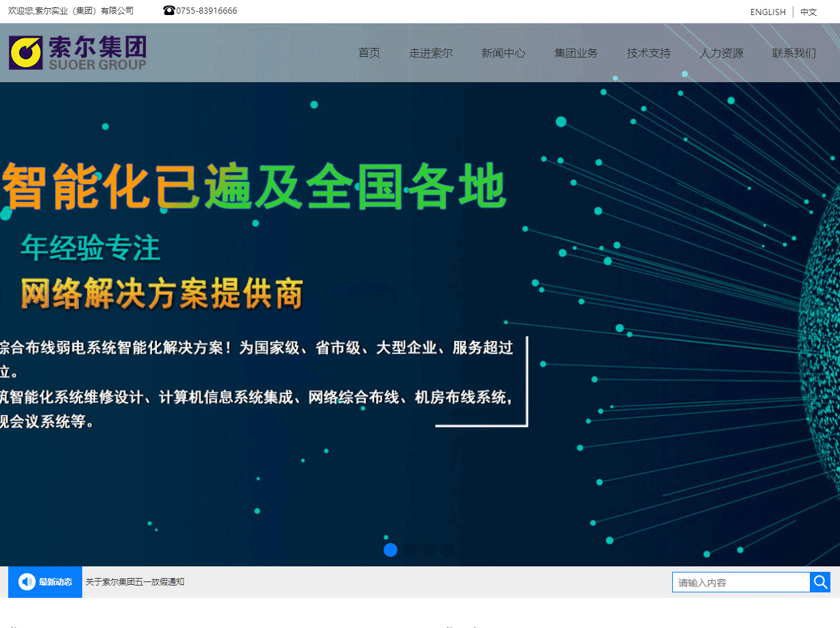Open 技术支持 navigation item
This screenshot has width=840, height=628.
[x=649, y=53]
